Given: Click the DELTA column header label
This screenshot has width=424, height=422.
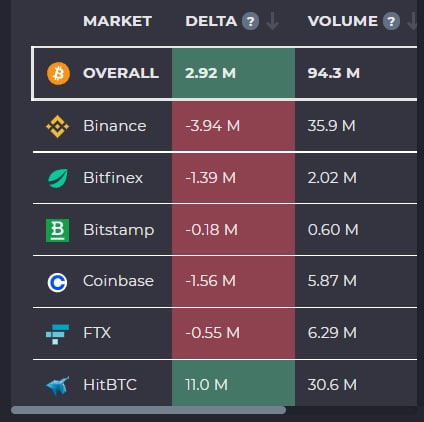Looking at the screenshot, I should click(x=211, y=21).
